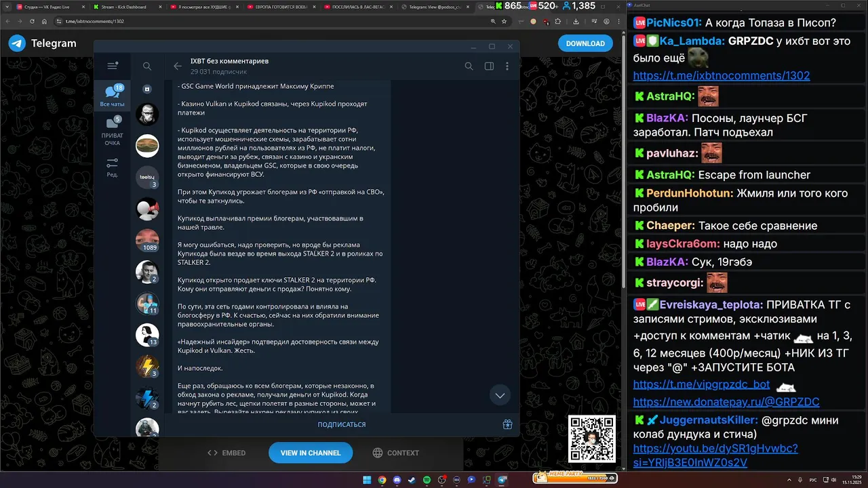
Task: Click Evreiskaya_teplota username in chat
Action: pos(711,305)
